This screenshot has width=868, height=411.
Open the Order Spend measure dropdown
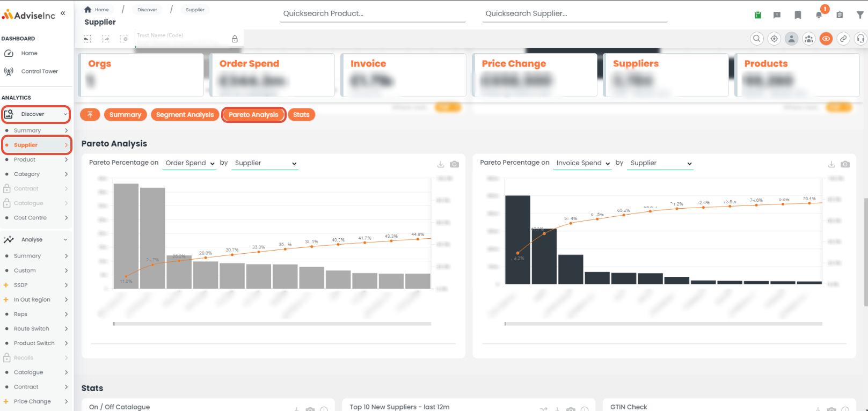189,163
